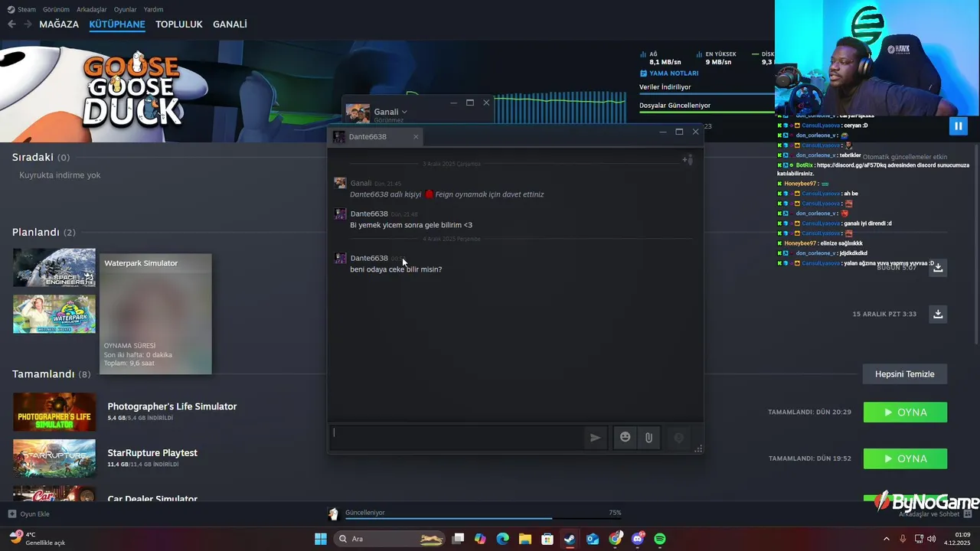Click OYNA for Photographer's Life Simulator
This screenshot has height=551, width=980.
(905, 412)
